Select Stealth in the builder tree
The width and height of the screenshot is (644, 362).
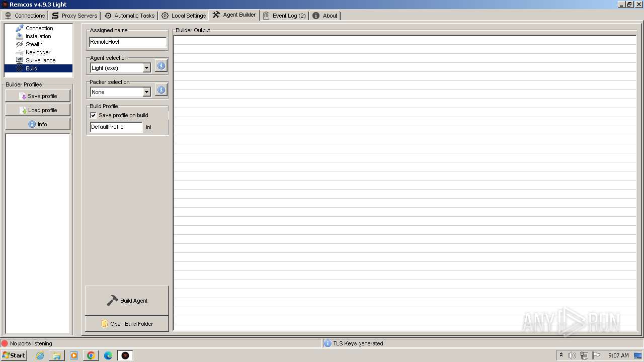(x=34, y=44)
